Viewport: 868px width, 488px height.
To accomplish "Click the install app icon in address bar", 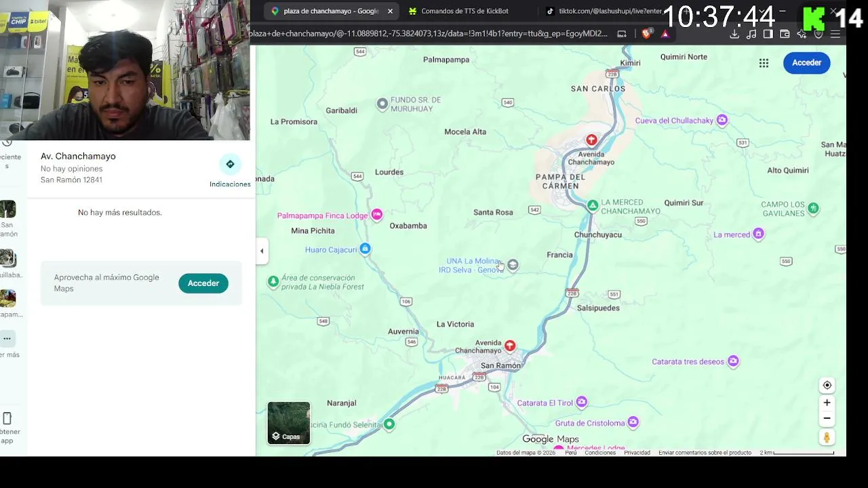I will pos(622,34).
